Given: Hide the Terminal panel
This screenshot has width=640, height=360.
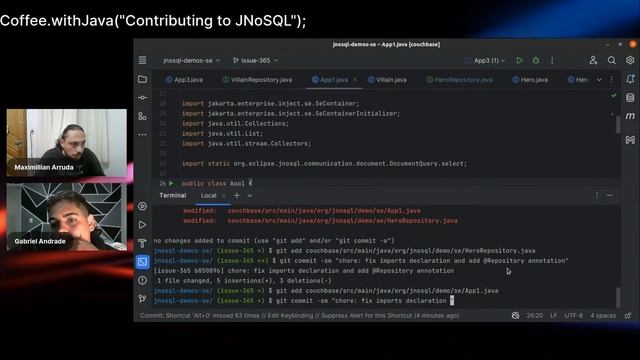Looking at the screenshot, I should pos(609,196).
